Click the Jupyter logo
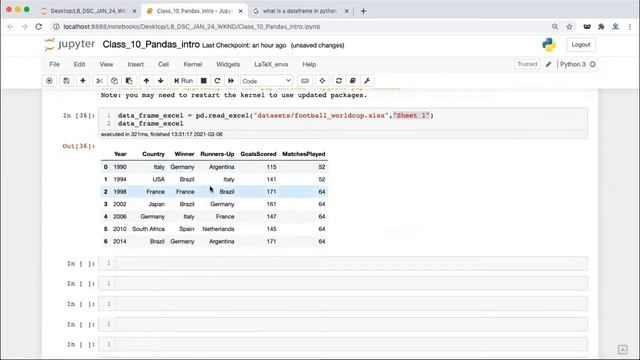Image resolution: width=640 pixels, height=360 pixels. click(x=69, y=44)
